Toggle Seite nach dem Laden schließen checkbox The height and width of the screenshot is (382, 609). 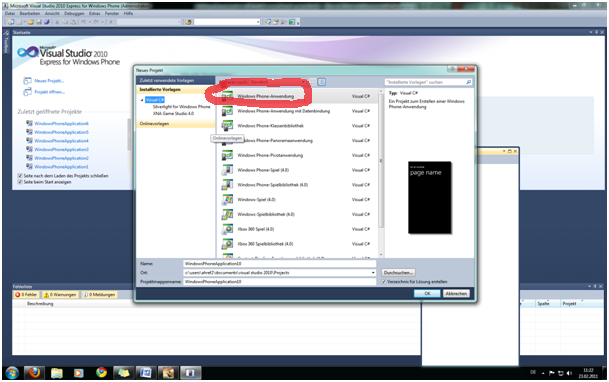click(20, 176)
